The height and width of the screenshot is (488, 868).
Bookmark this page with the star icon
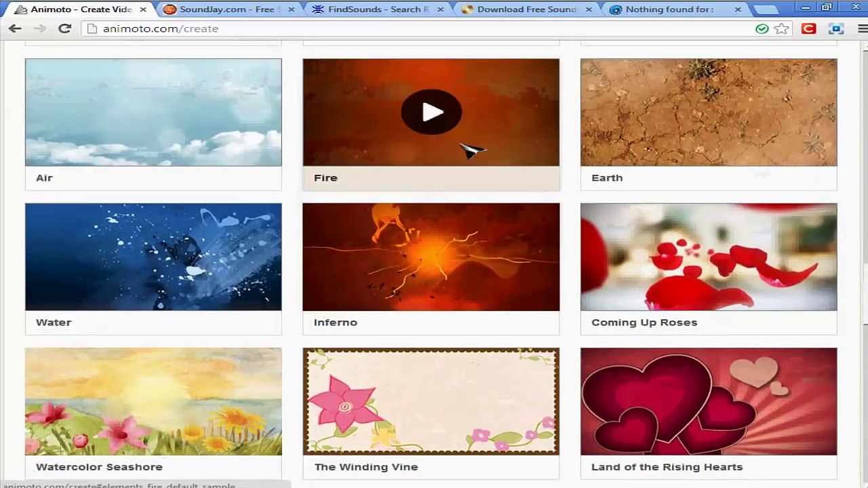pos(782,28)
